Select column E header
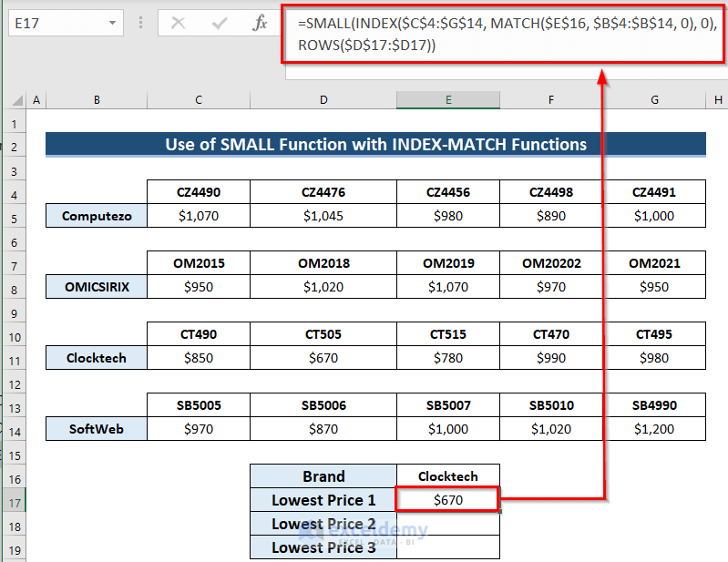Screen dimensions: 728x562 click(x=447, y=100)
